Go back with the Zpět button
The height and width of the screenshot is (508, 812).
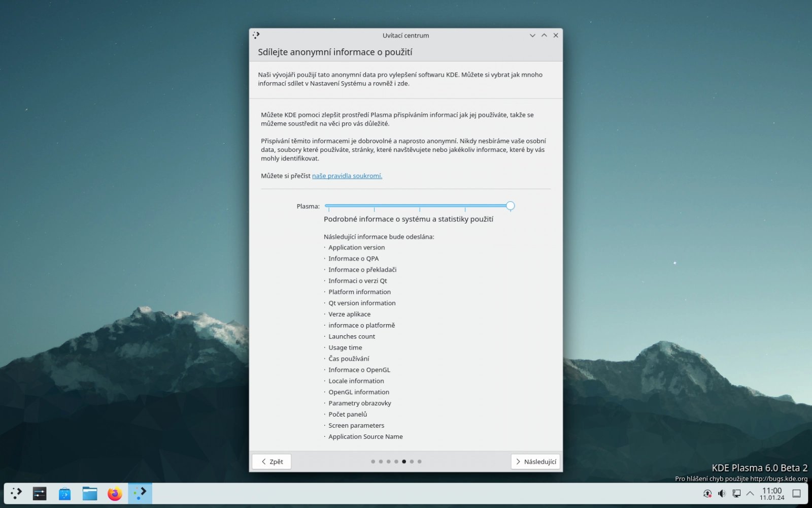click(272, 461)
